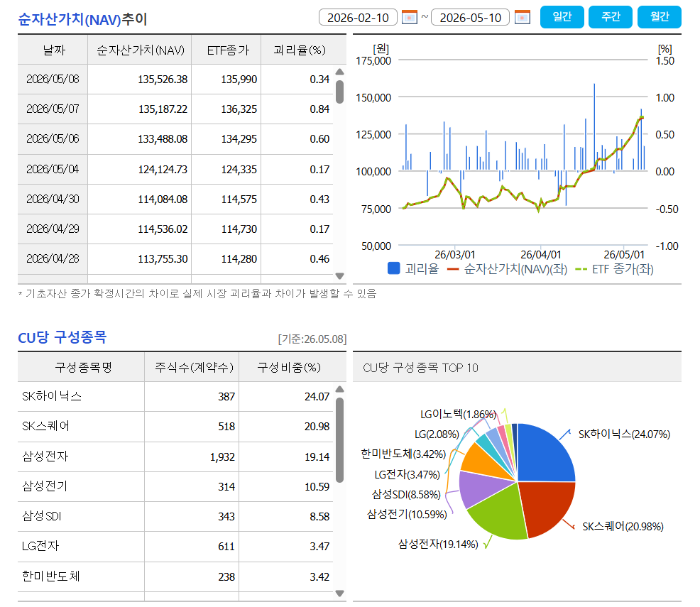700x607 pixels.
Task: Click the ETF closing price 136,325
Action: 239,109
